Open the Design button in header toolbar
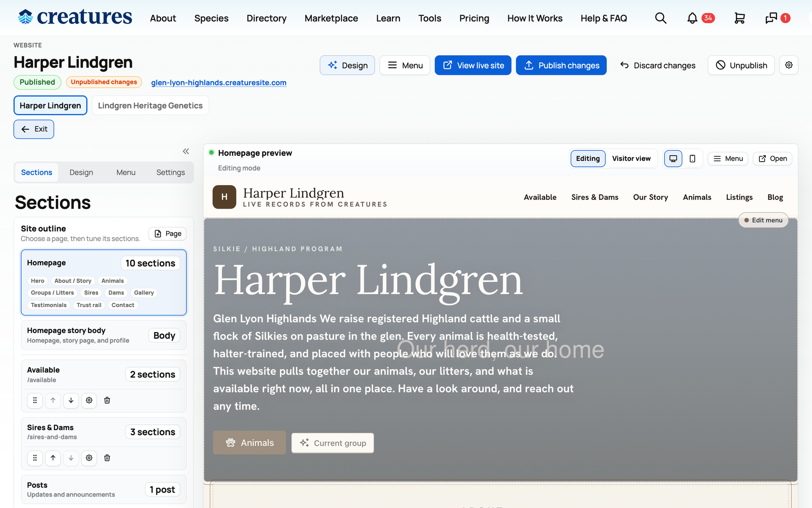Viewport: 812px width, 508px height. click(347, 65)
